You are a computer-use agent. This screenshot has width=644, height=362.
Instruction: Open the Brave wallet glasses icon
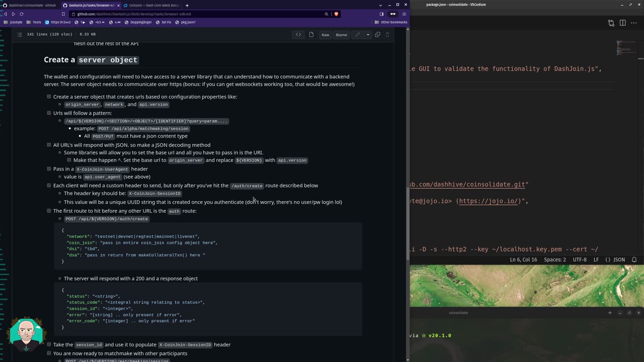coord(393,14)
